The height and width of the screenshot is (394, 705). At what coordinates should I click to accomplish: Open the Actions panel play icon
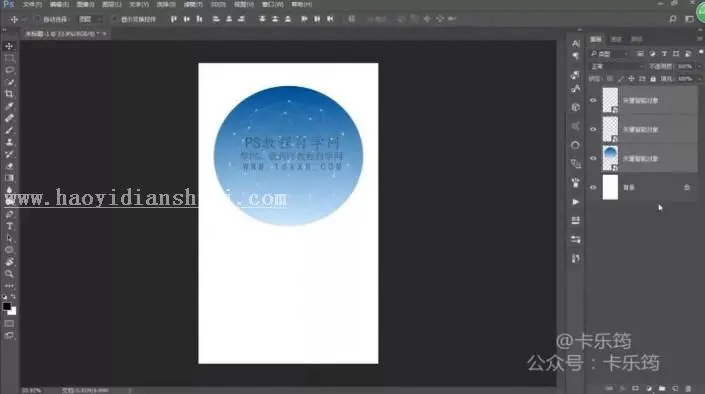point(576,202)
